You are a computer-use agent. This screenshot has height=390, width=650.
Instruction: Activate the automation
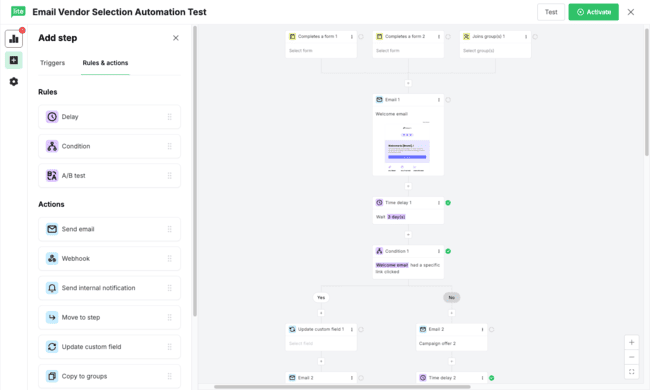(594, 12)
